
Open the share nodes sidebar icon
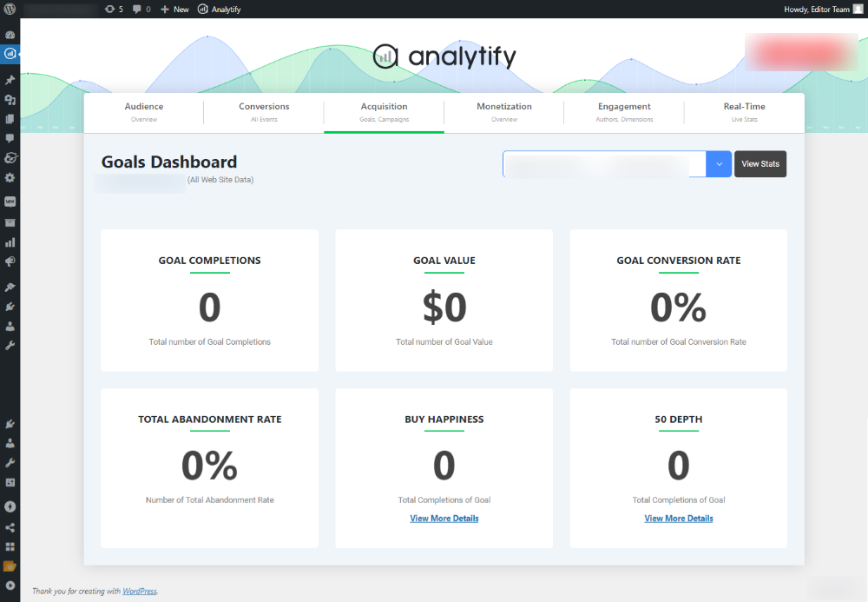pos(10,527)
